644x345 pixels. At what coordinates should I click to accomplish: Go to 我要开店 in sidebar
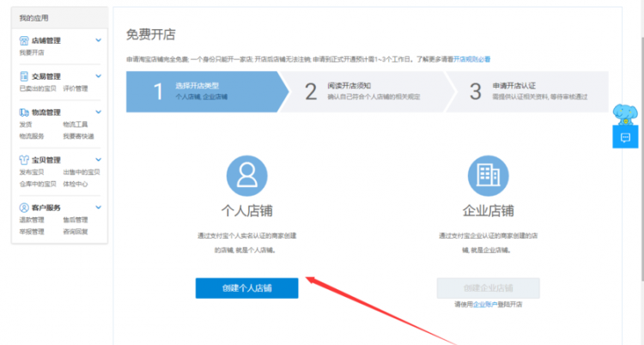pos(32,52)
